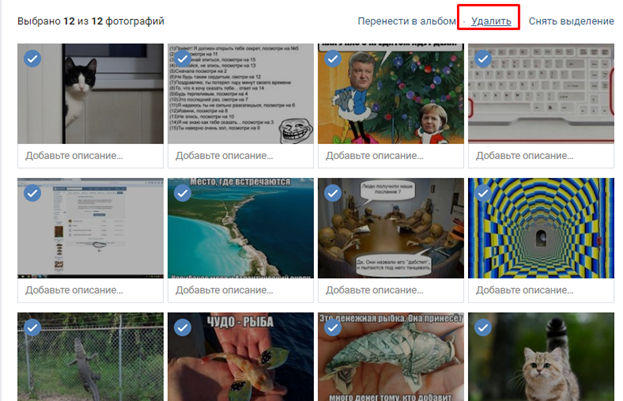This screenshot has width=623, height=401.
Task: Uncheck the webpage screenshot photo checkmark
Action: tap(32, 193)
